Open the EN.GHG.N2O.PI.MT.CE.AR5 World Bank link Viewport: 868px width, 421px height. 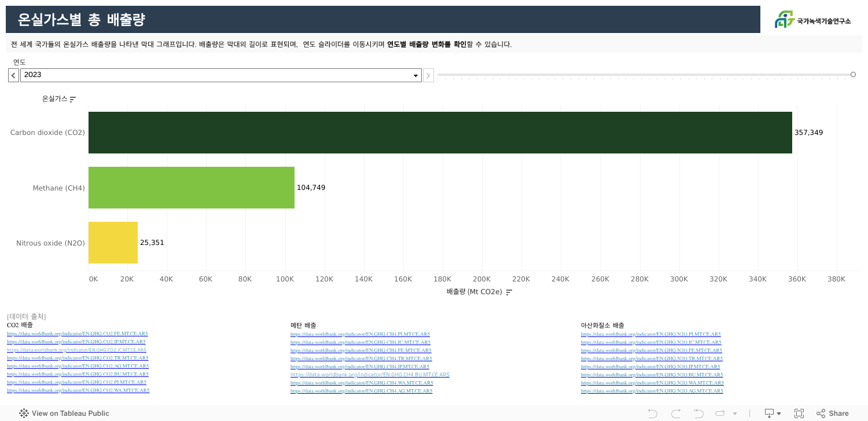[x=650, y=334]
